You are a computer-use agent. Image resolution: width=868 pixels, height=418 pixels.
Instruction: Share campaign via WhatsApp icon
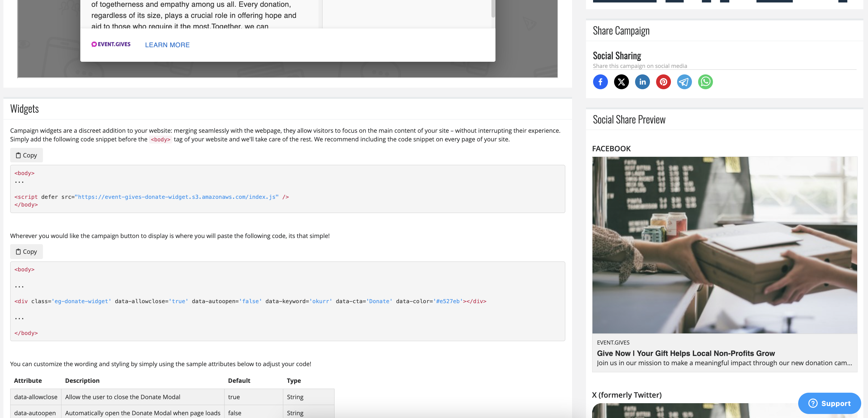tap(705, 82)
